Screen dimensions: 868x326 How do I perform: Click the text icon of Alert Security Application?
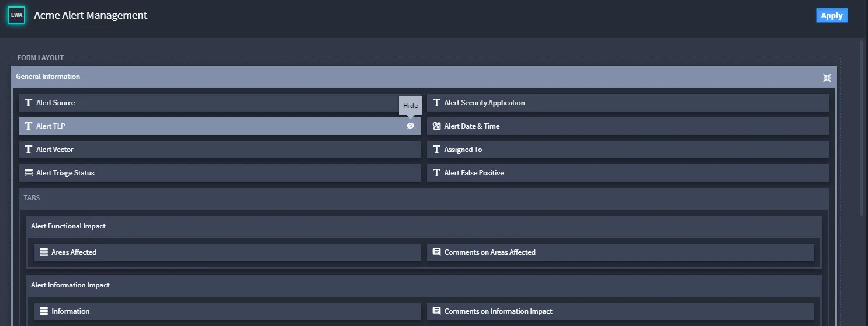coord(436,103)
